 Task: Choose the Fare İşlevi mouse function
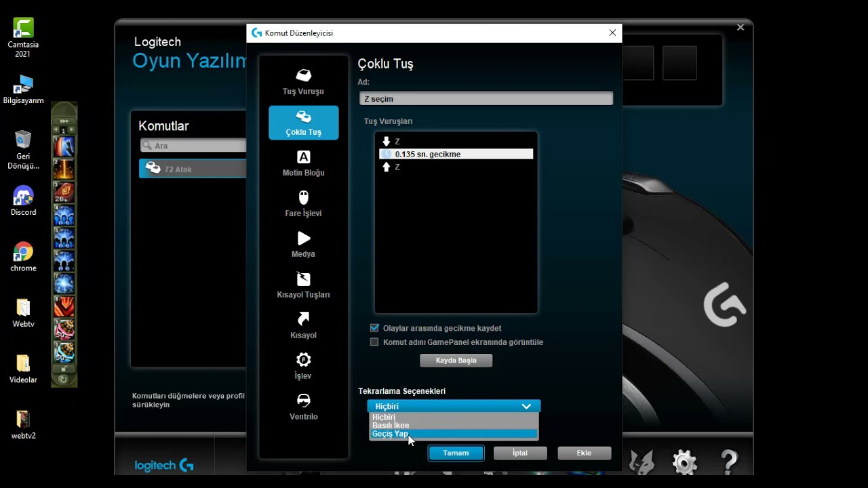coord(303,204)
